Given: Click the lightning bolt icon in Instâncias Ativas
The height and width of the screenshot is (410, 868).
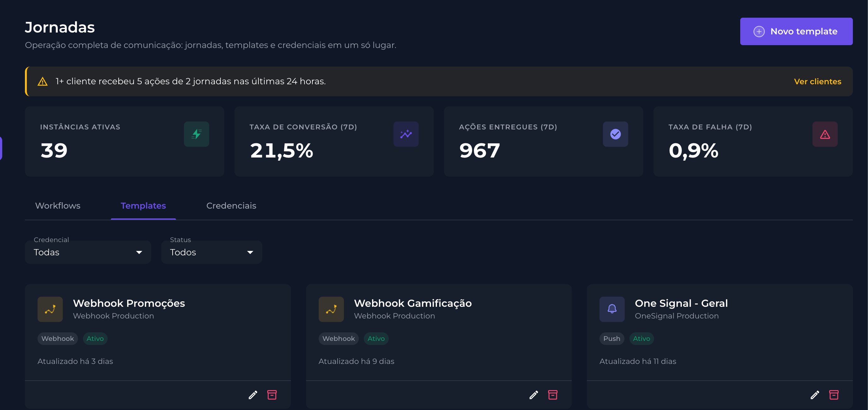Looking at the screenshot, I should tap(197, 134).
